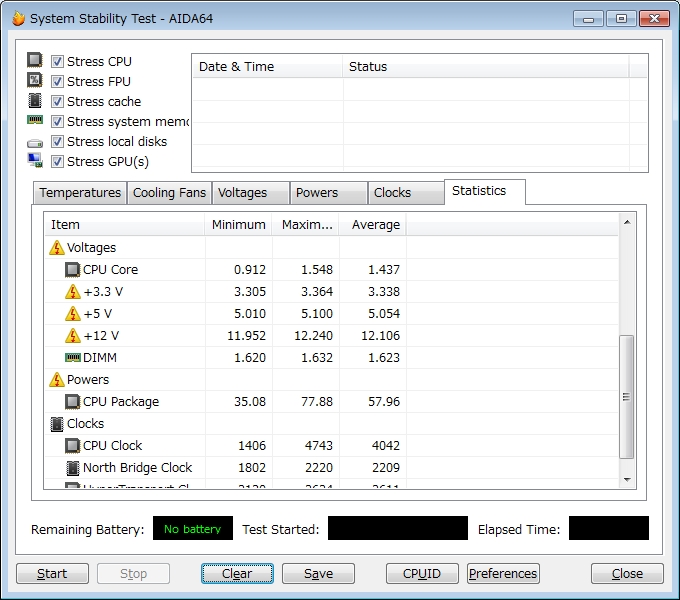Click the Clocks category chip icon
This screenshot has height=600, width=680.
tap(57, 424)
